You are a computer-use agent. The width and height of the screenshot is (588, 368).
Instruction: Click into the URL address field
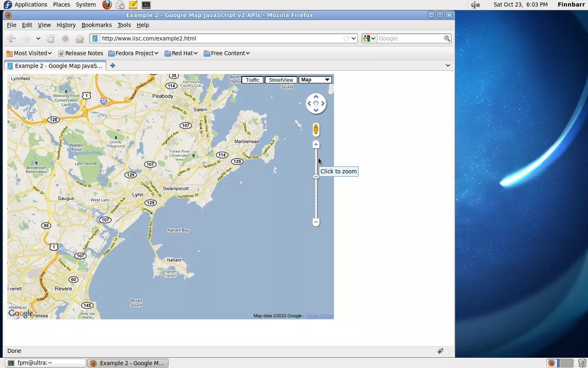pos(220,38)
